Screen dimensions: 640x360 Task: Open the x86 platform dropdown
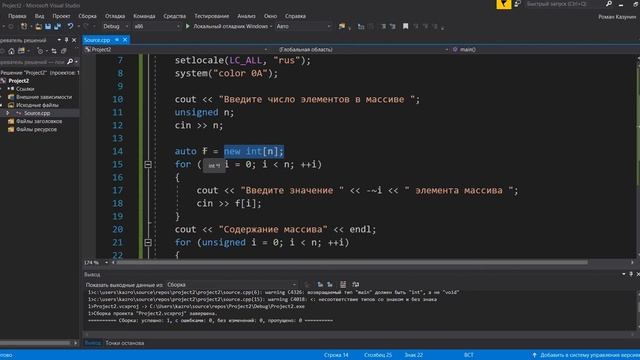157,26
